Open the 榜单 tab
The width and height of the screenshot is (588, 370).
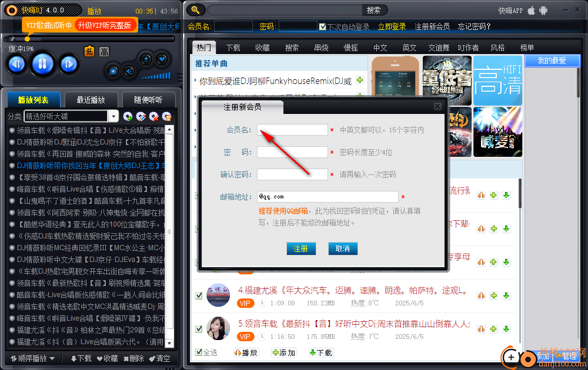527,48
